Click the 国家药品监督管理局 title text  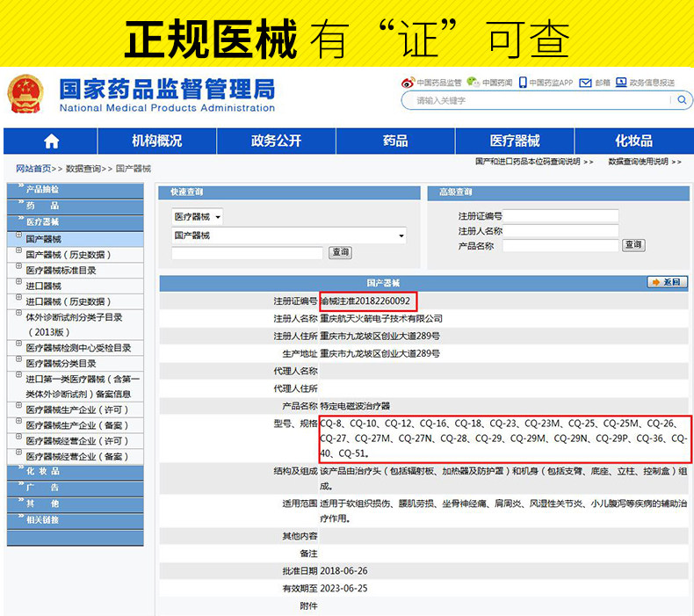167,89
